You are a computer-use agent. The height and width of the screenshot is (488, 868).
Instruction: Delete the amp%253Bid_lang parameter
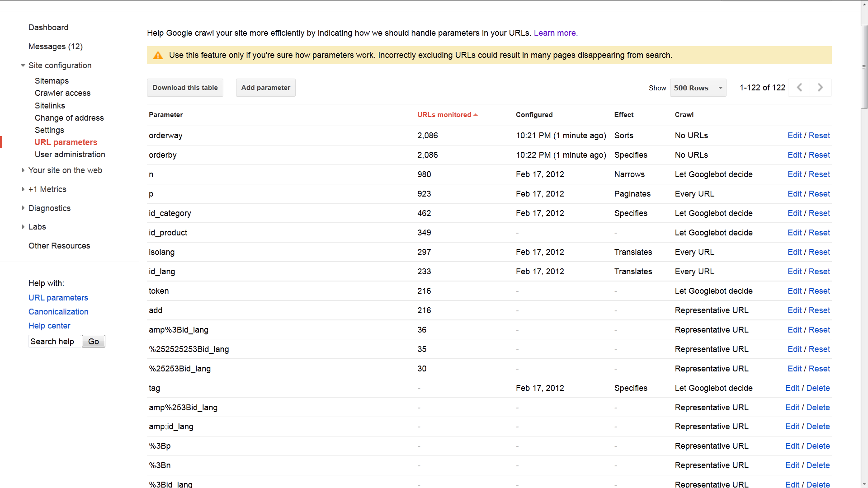point(818,408)
